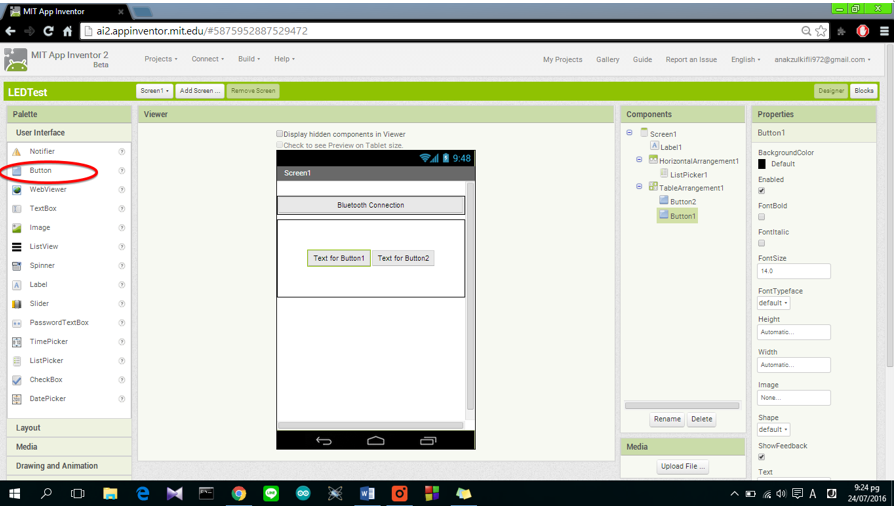Toggle Preview on Tablet size checkbox

280,145
